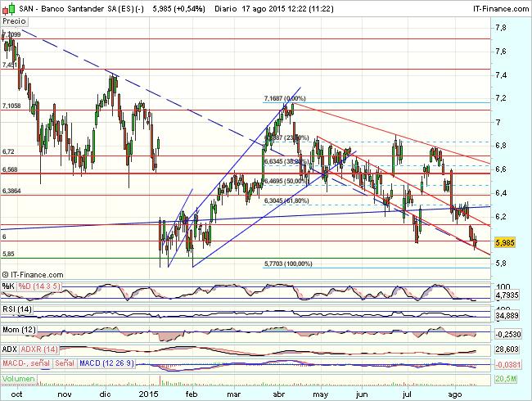532x401 pixels.
Task: Click the 6,6 price axis label
Action: click(x=501, y=169)
